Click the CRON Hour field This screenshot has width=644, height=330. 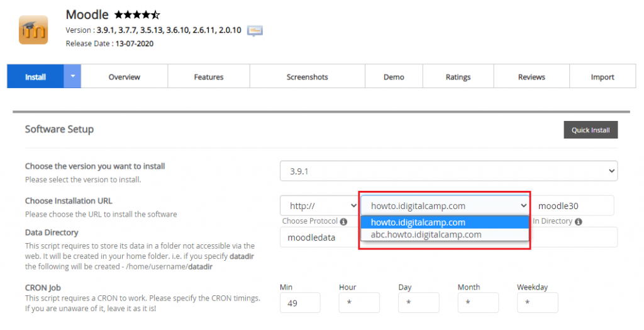pos(359,303)
